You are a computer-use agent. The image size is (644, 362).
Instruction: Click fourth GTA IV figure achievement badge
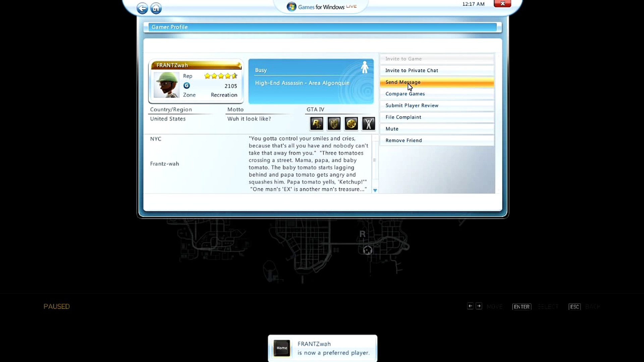(x=368, y=124)
